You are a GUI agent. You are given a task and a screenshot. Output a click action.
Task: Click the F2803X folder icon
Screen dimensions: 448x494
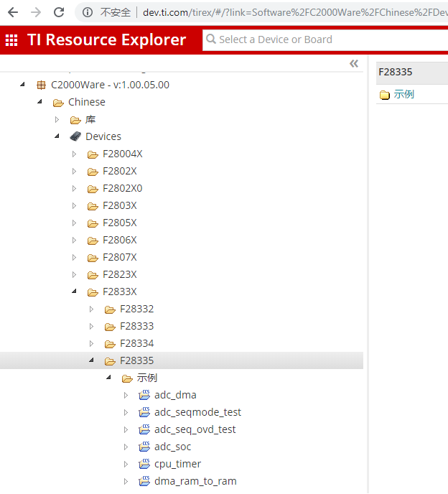pos(93,206)
